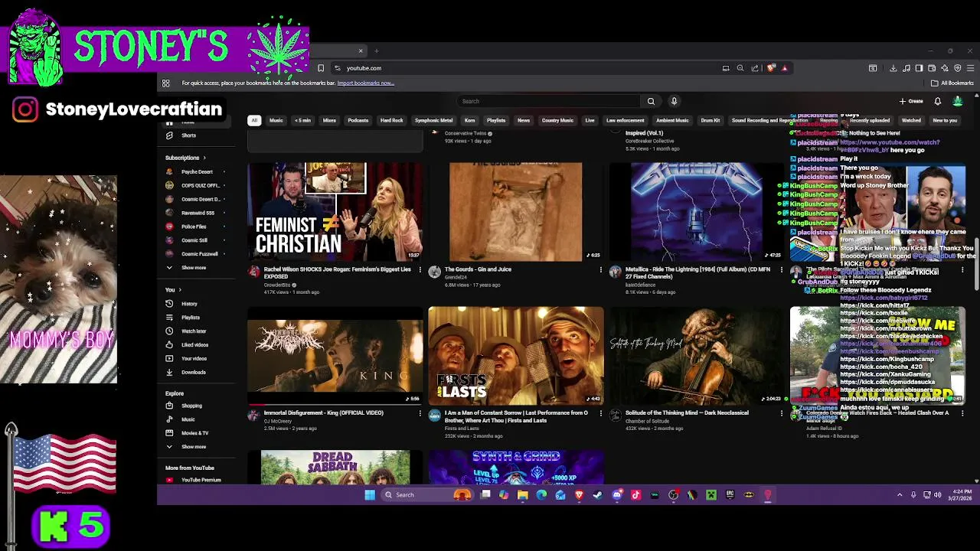Open the YouTube notifications bell

[x=937, y=101]
